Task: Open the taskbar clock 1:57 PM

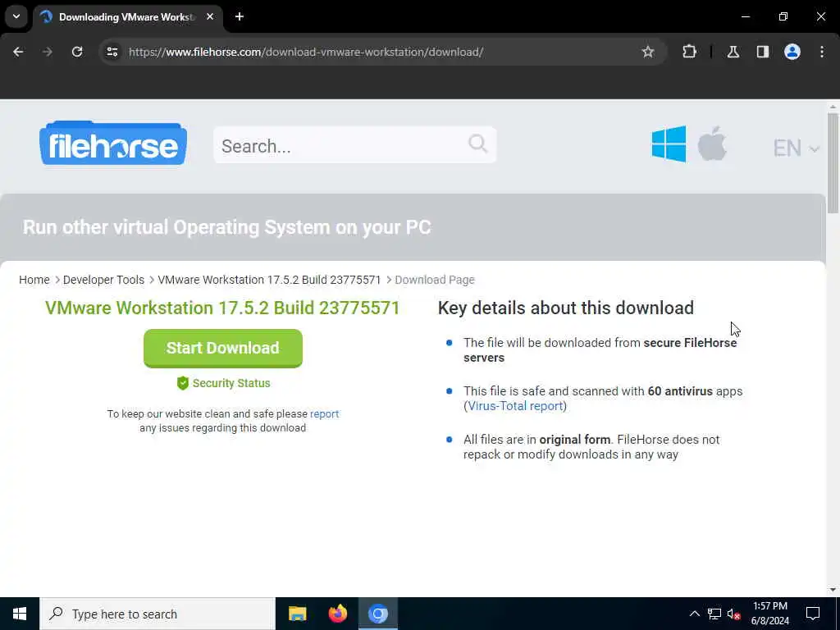Action: [x=770, y=614]
